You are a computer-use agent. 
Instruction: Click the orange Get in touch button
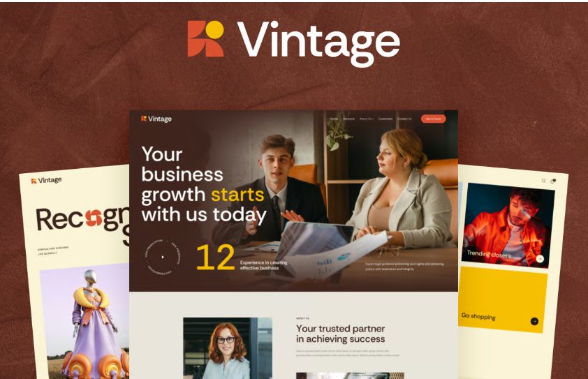coord(433,119)
